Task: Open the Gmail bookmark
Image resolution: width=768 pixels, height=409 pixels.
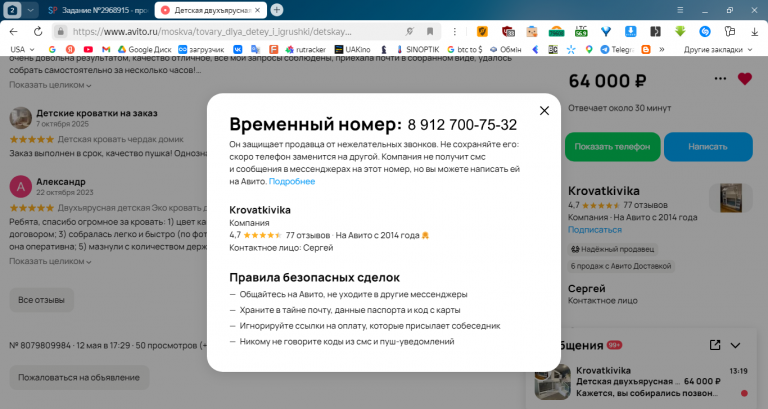Action: coord(106,49)
